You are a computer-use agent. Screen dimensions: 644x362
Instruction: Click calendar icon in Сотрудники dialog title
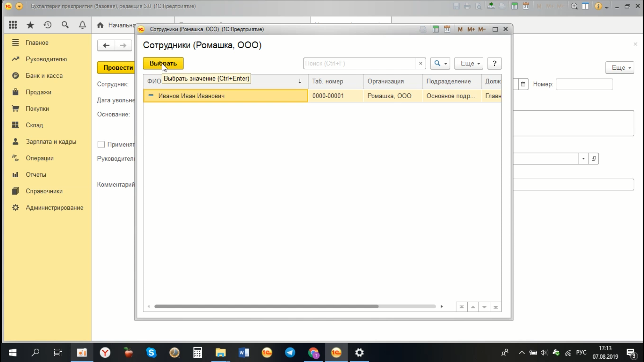[x=447, y=29]
